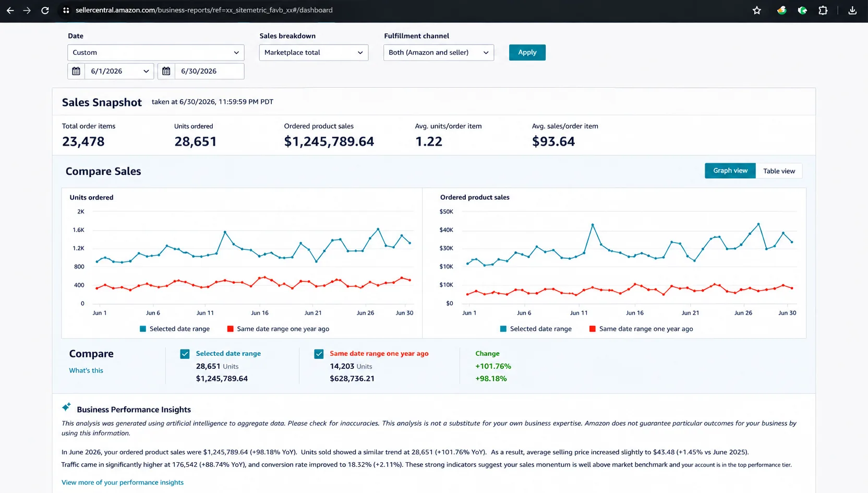Viewport: 868px width, 493px height.
Task: Click the Sales Snapshot heading
Action: coord(102,102)
